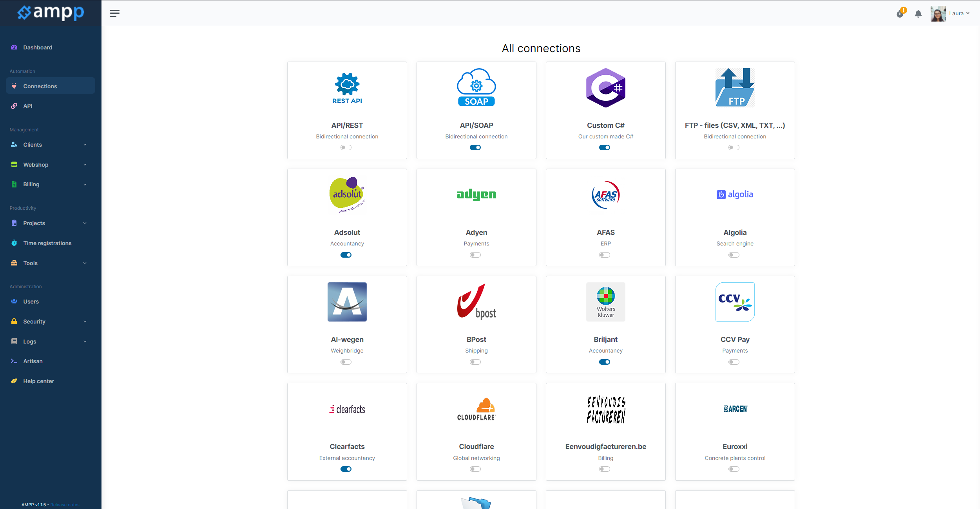Screen dimensions: 980x509
Task: Enable the Euroxxi toggle
Action: pos(734,469)
